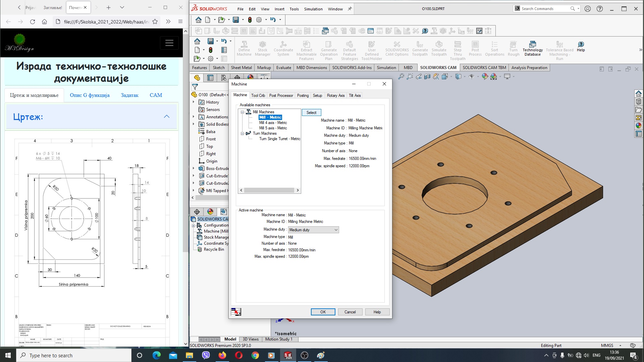Image resolution: width=644 pixels, height=362 pixels.
Task: Expand the History node in feature tree
Action: pyautogui.click(x=194, y=102)
